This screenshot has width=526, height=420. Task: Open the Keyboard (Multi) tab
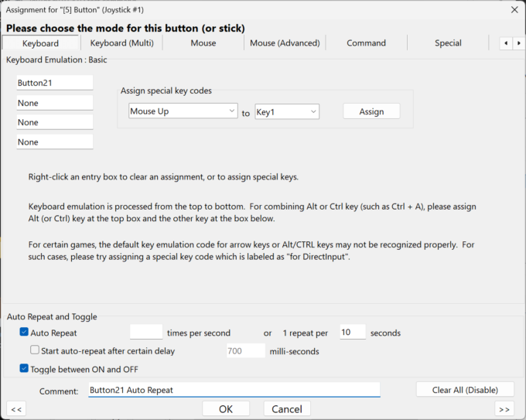pos(121,43)
